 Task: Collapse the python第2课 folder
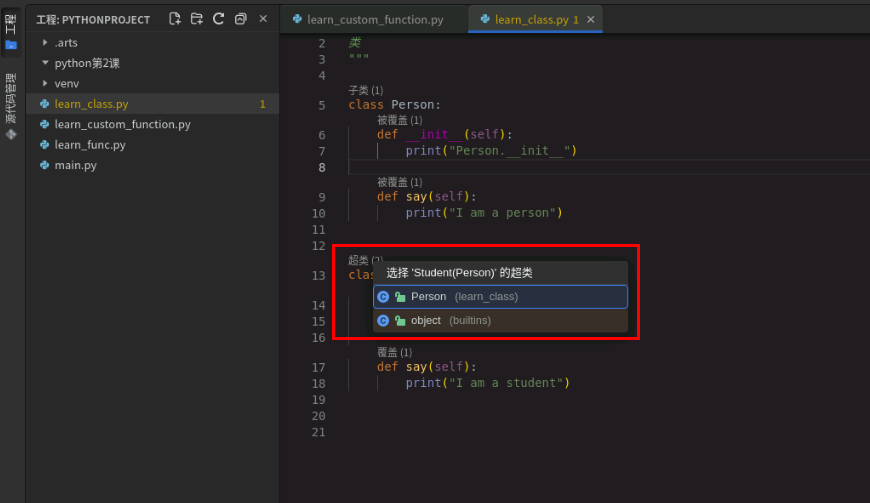pyautogui.click(x=45, y=63)
